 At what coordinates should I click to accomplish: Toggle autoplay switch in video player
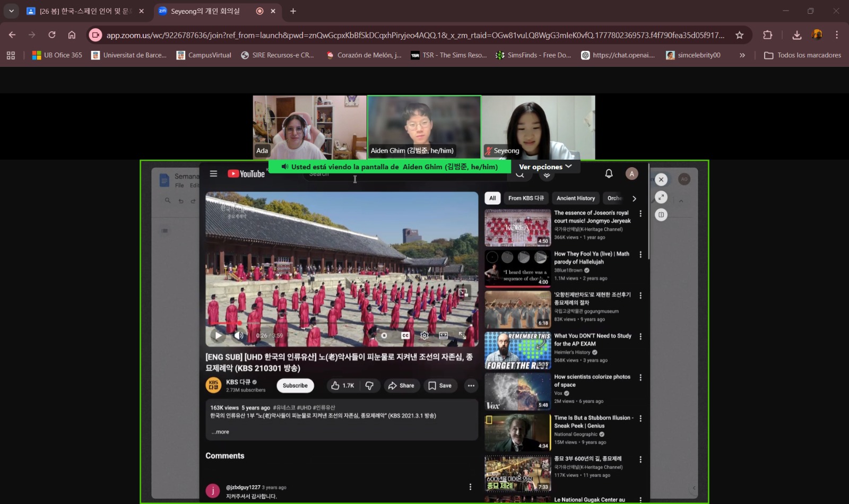(384, 335)
